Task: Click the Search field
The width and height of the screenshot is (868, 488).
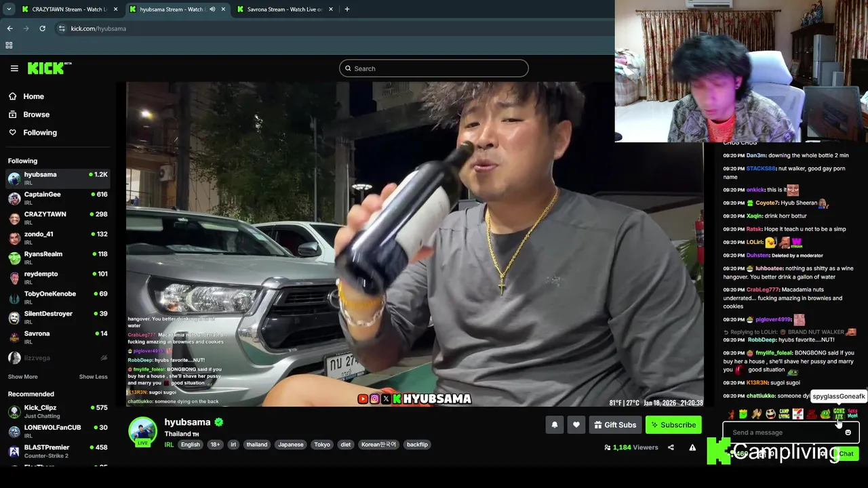Action: pos(433,68)
